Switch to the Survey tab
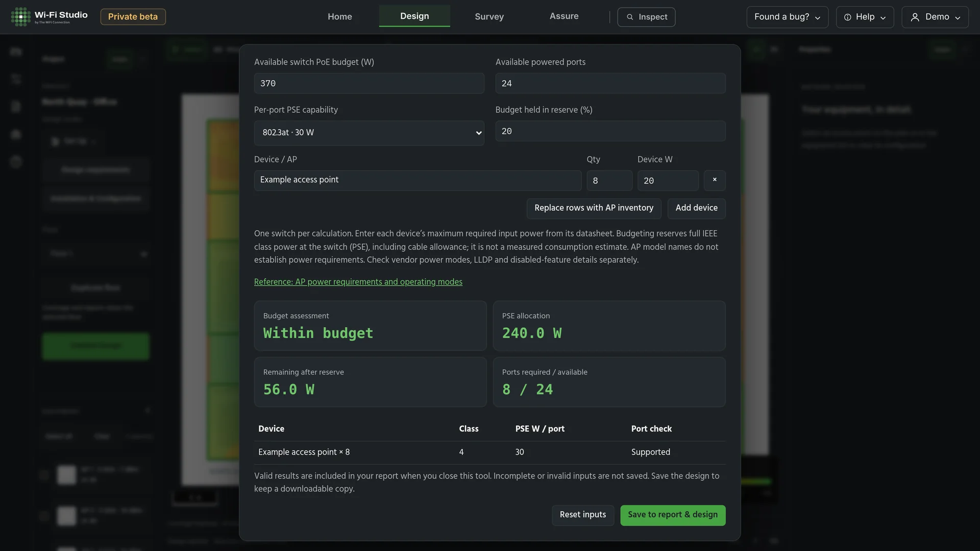The image size is (980, 551). pos(489,17)
